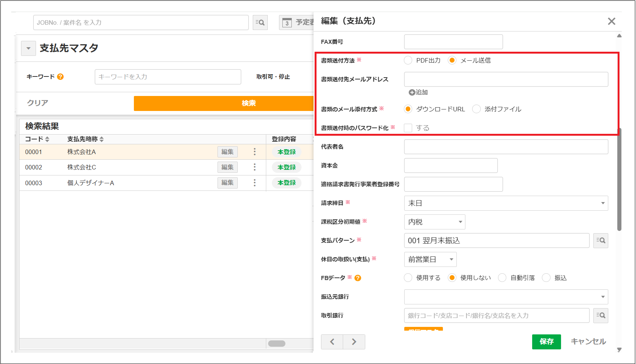Select the PDF出力 radio button
636x364 pixels.
coord(408,60)
